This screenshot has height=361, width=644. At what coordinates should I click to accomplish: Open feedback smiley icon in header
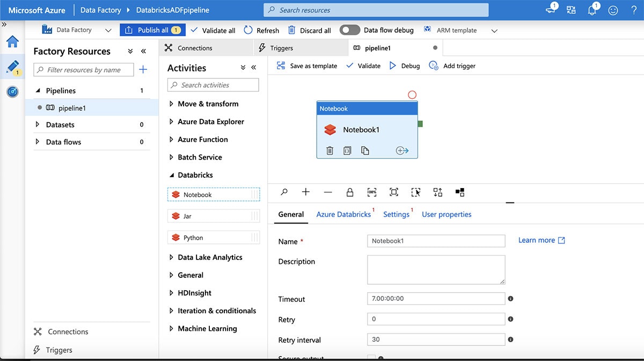coord(613,10)
